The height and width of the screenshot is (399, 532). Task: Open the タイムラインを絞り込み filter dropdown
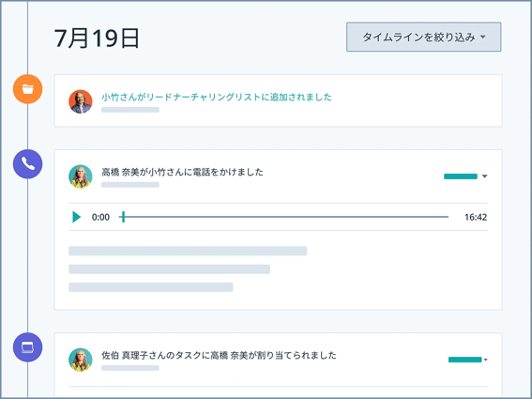pyautogui.click(x=423, y=37)
